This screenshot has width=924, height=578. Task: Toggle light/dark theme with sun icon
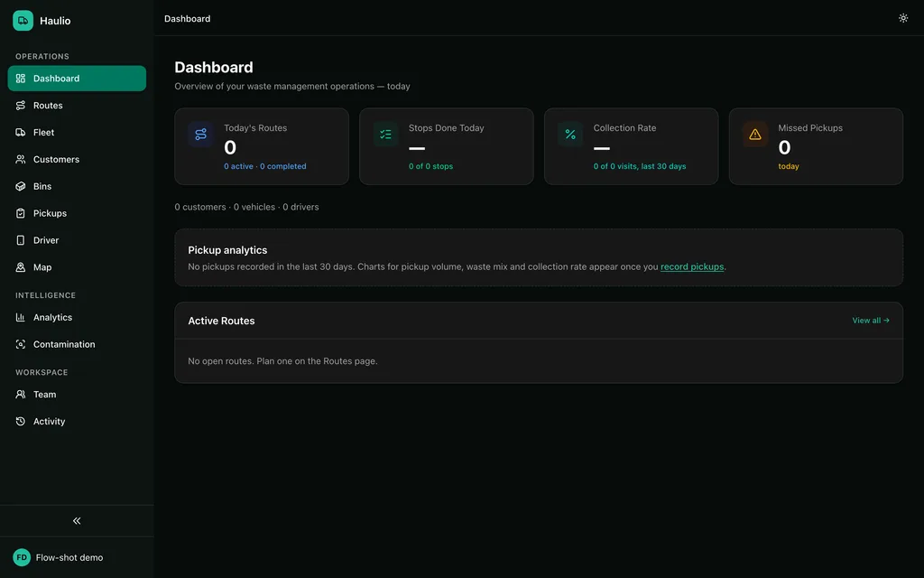point(903,18)
